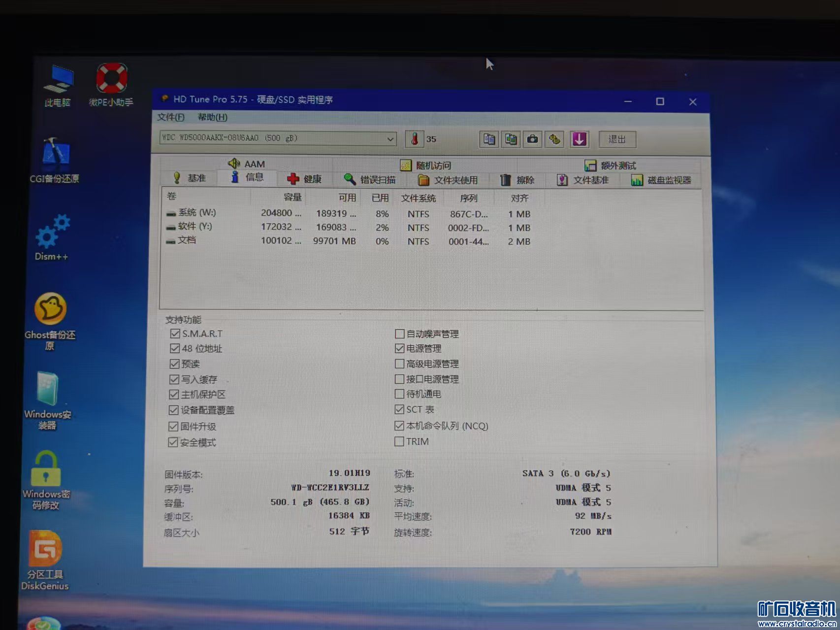Open CGI备份还原 desktop icon
Image resolution: width=840 pixels, height=630 pixels.
click(55, 160)
